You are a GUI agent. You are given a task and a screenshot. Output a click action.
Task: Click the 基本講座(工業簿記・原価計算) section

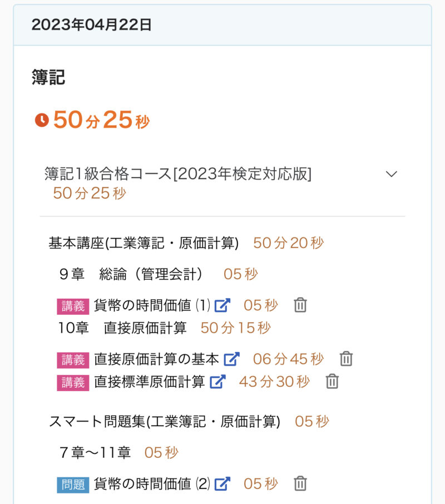[x=144, y=243]
